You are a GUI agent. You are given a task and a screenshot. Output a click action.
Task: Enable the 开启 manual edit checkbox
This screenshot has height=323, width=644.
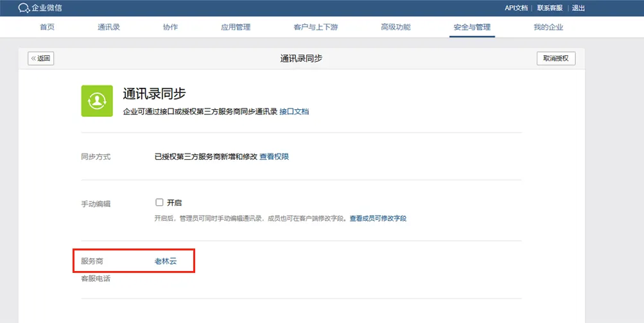159,202
